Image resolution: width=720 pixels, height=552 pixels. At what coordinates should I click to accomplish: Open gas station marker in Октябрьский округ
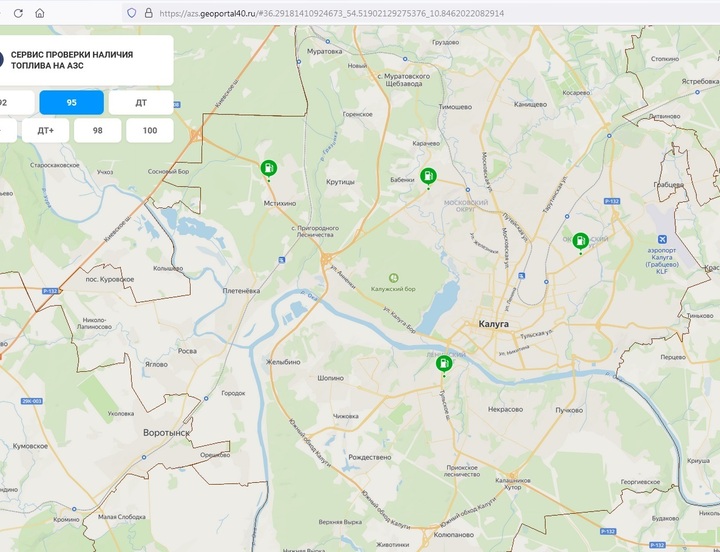(580, 242)
